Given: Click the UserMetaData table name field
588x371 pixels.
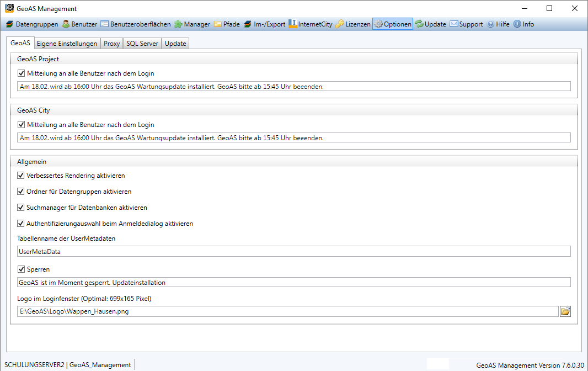Looking at the screenshot, I should [293, 252].
